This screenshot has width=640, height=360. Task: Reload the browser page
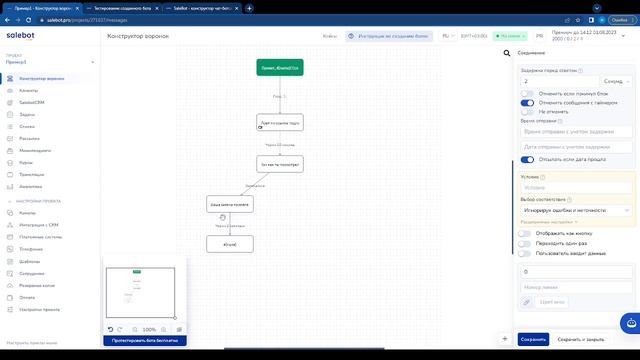(28, 20)
